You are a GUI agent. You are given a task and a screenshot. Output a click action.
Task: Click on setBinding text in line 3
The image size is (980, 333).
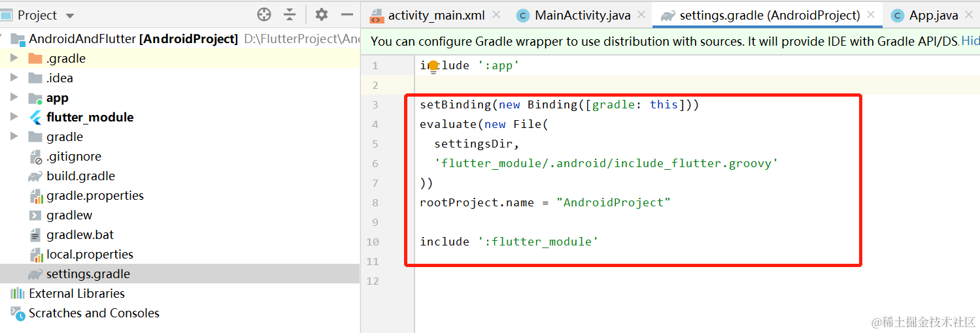455,104
